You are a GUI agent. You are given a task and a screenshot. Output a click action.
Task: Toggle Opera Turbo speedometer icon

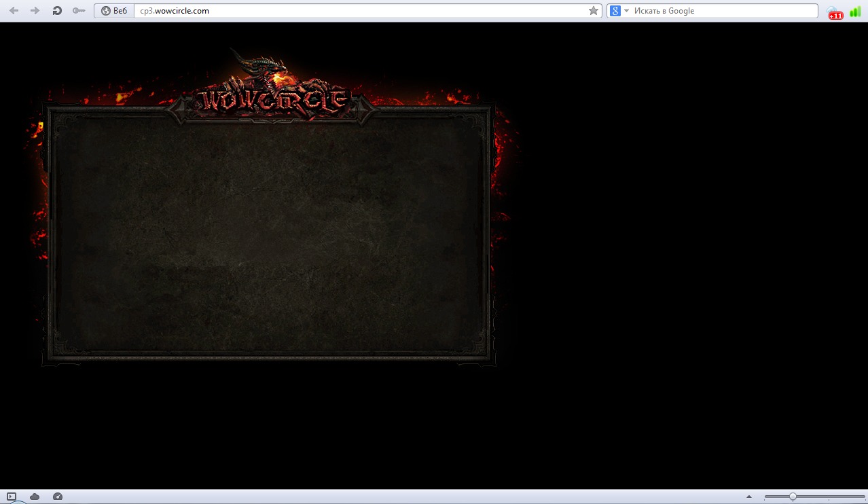pos(58,497)
